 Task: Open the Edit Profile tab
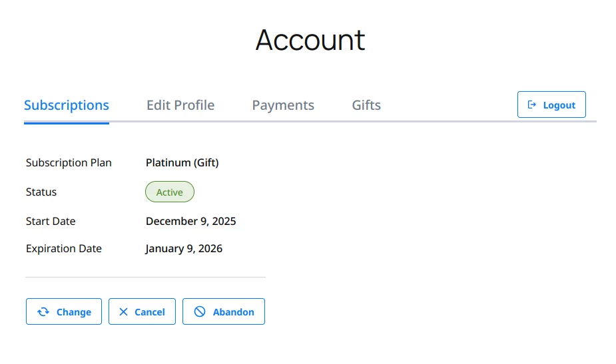pos(180,105)
